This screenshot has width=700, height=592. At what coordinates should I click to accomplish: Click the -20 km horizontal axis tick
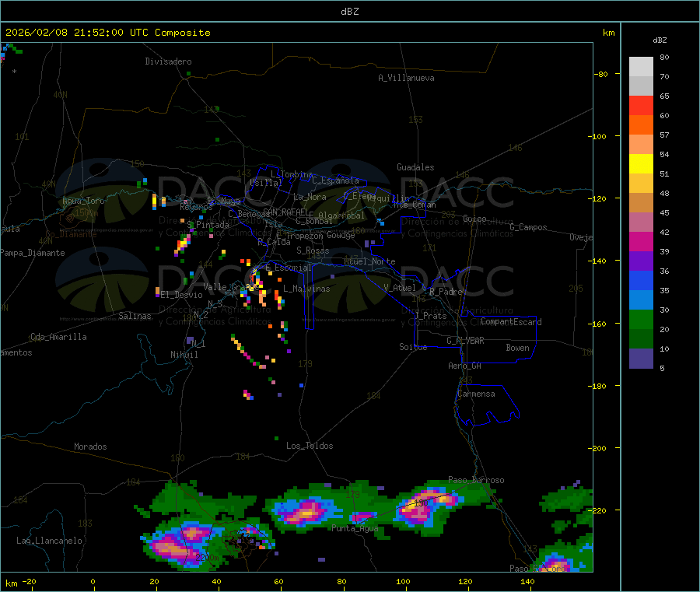click(x=29, y=581)
